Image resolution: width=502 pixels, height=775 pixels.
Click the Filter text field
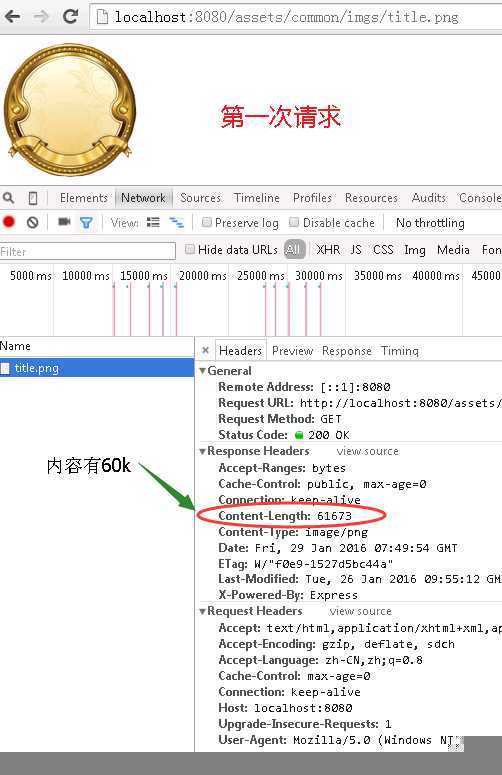click(x=88, y=251)
